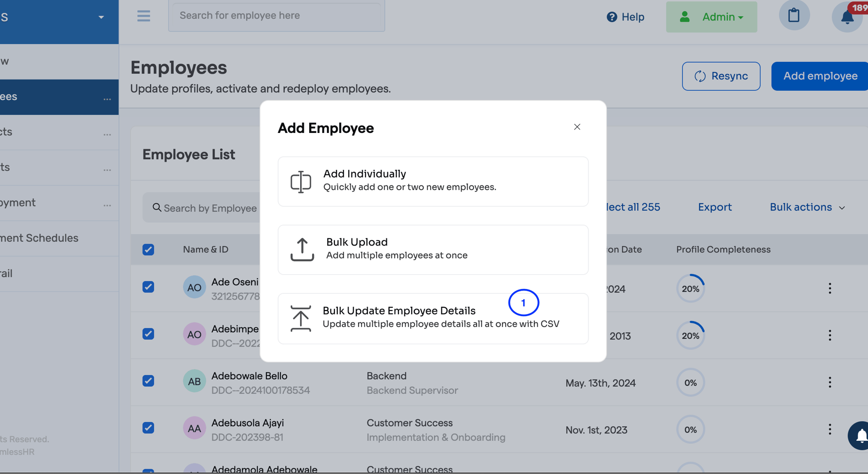Click the ID DDC--2024100178534
This screenshot has width=868, height=474.
(x=260, y=390)
